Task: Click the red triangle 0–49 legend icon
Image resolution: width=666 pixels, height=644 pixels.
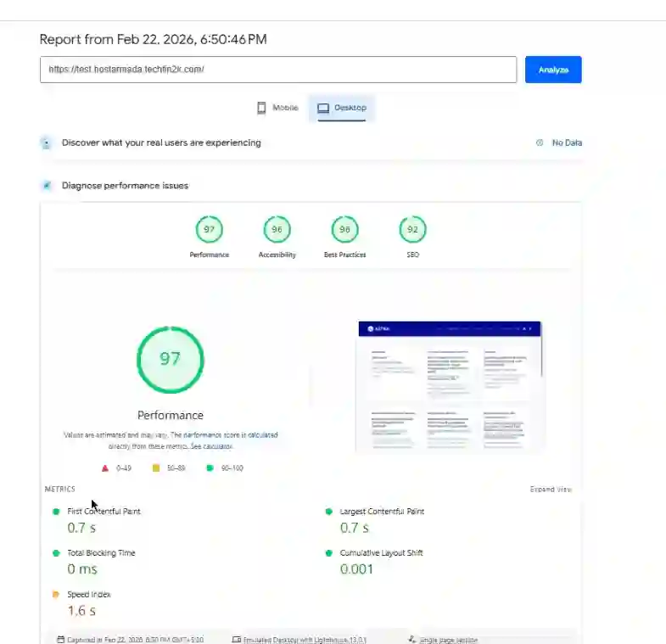Action: 105,468
